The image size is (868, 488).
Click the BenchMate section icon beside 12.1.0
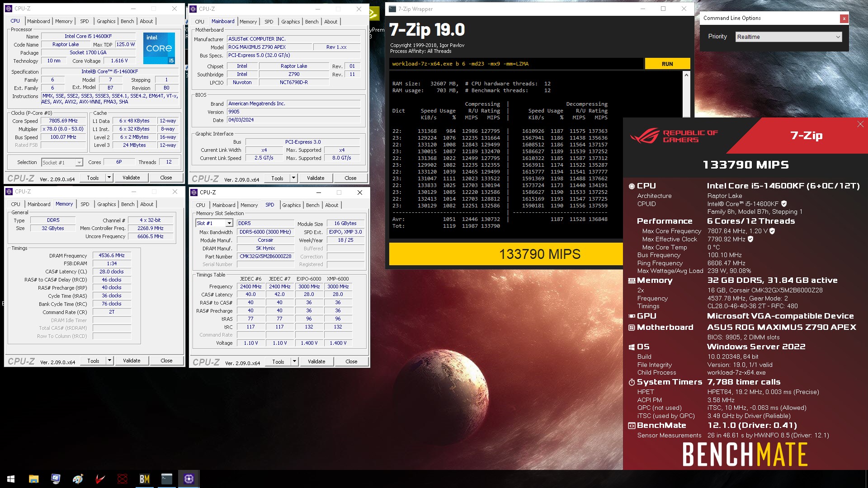pos(632,426)
